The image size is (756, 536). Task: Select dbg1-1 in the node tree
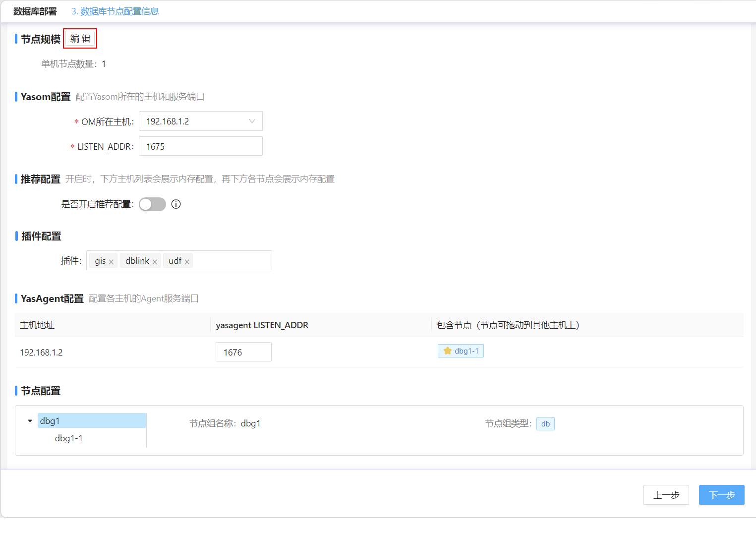(x=69, y=438)
